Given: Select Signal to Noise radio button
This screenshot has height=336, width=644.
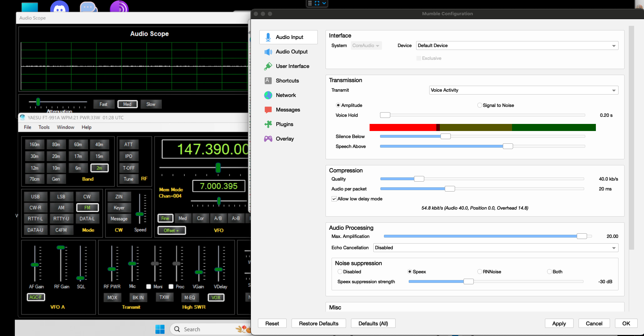Looking at the screenshot, I should click(480, 105).
